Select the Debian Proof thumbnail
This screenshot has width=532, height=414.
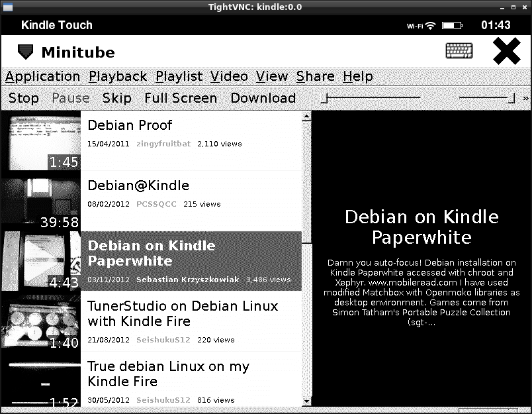(41, 140)
